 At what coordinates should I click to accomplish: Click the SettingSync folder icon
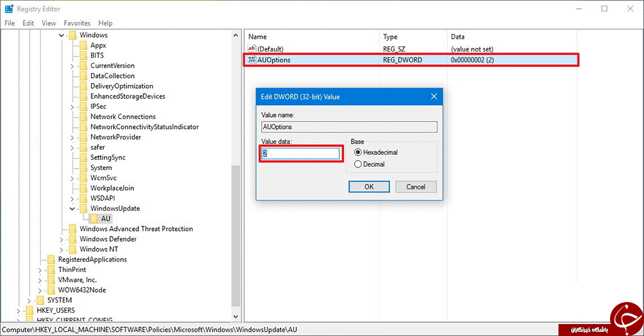coord(84,158)
